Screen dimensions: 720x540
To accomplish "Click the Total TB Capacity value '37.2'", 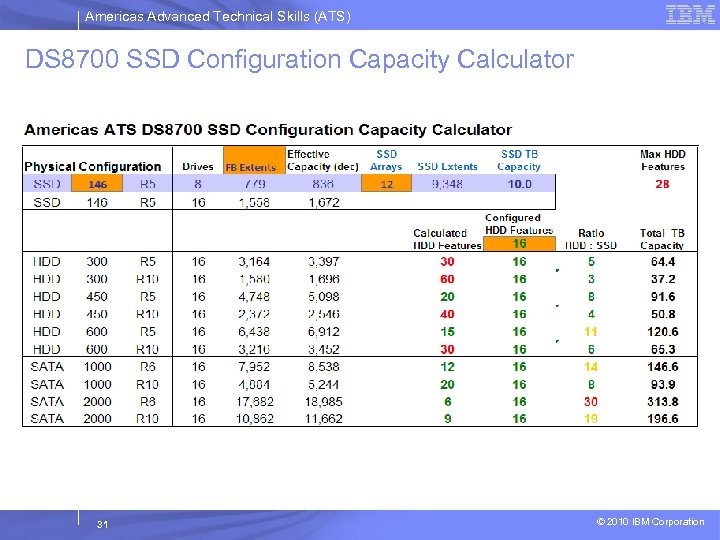I will [663, 279].
